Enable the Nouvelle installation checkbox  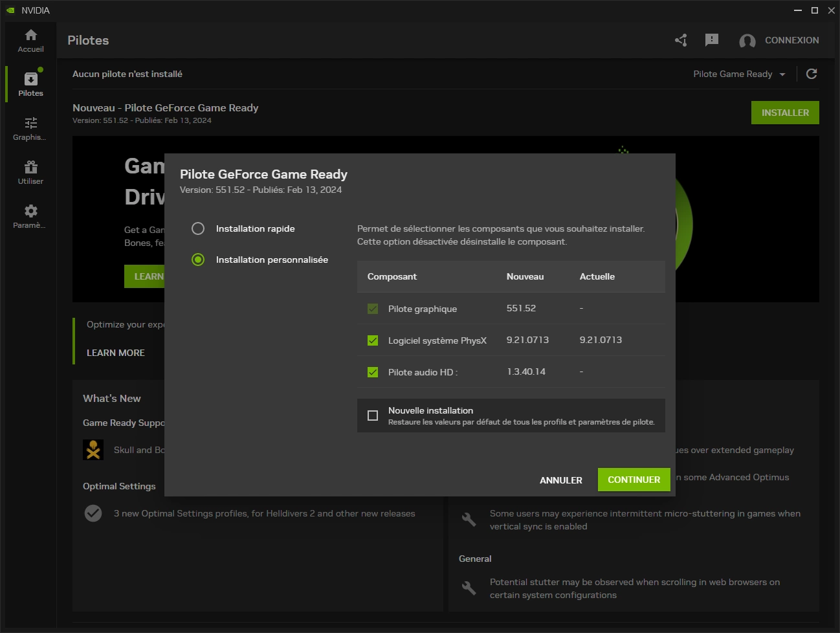373,416
